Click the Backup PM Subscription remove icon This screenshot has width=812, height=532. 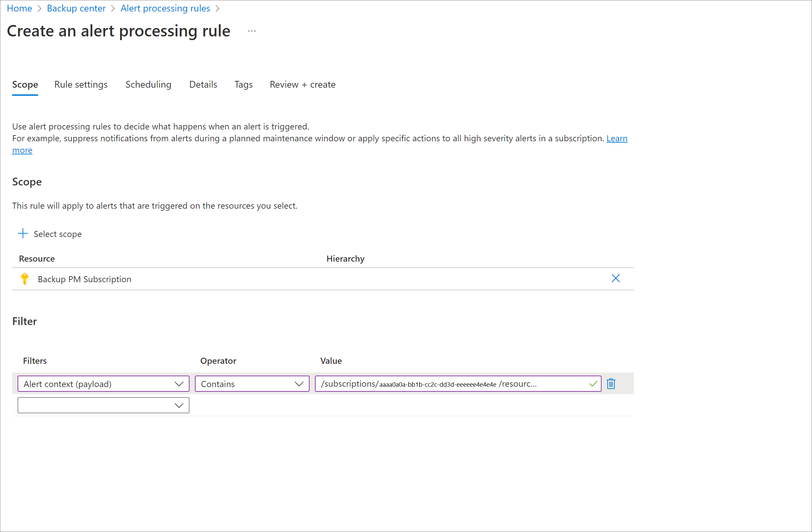[x=616, y=278]
